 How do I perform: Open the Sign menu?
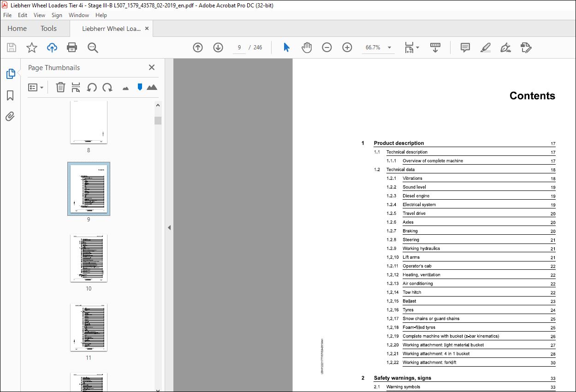[x=57, y=15]
